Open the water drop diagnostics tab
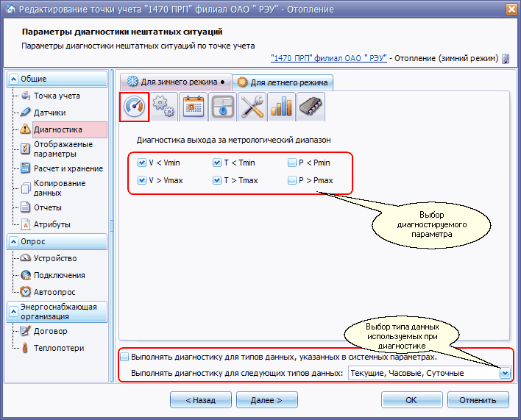 [x=223, y=107]
